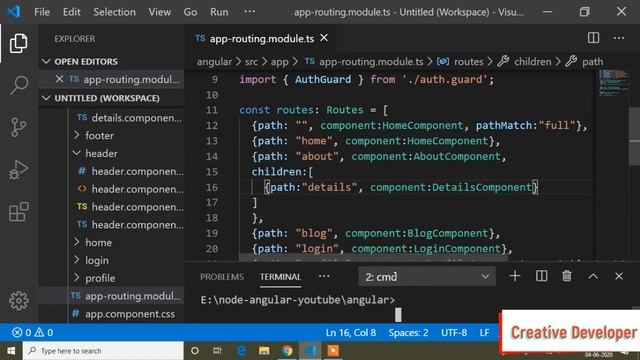
Task: Open the File menu
Action: pyautogui.click(x=42, y=12)
